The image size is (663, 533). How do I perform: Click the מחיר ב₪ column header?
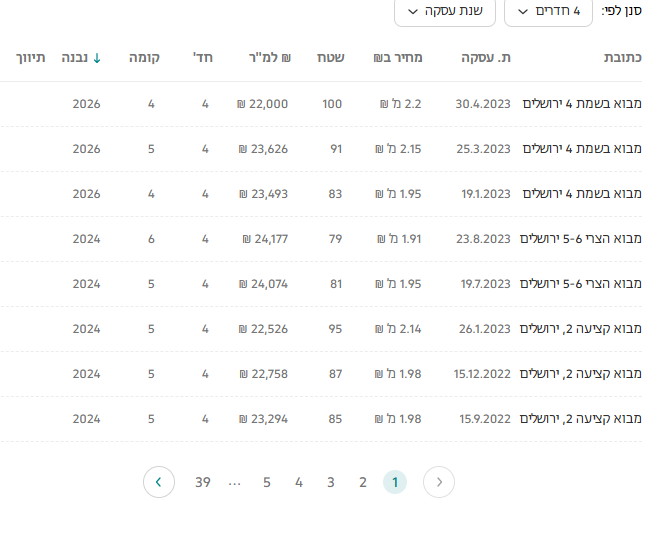398,58
